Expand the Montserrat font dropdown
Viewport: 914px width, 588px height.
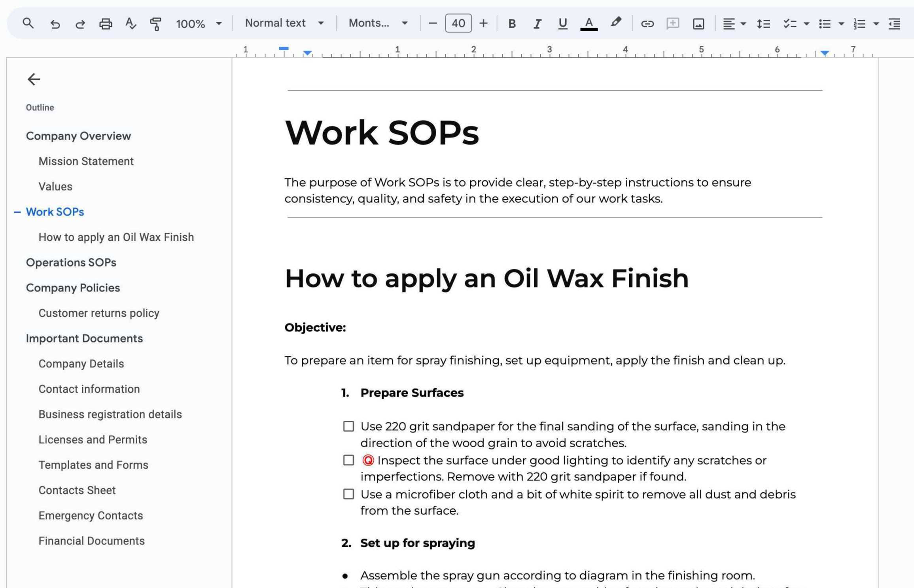click(x=378, y=23)
